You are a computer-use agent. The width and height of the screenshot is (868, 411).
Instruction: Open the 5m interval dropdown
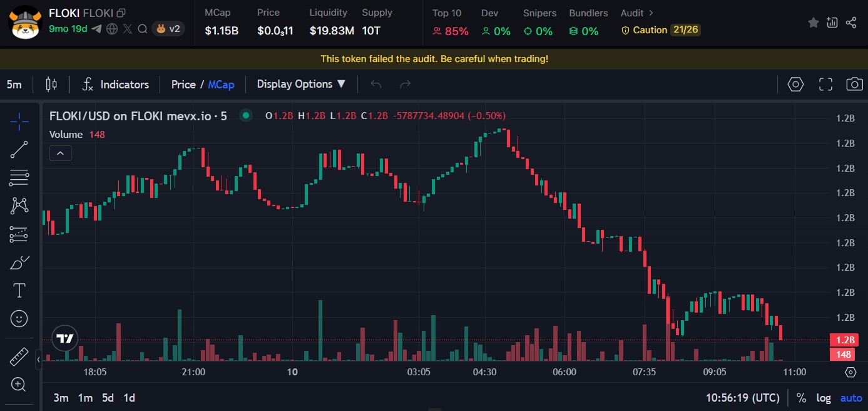(x=14, y=85)
